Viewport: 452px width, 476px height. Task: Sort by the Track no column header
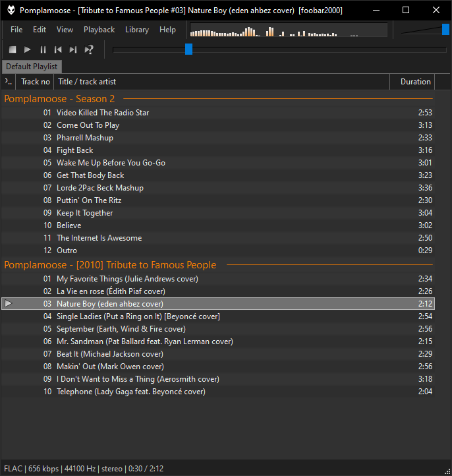pyautogui.click(x=35, y=82)
